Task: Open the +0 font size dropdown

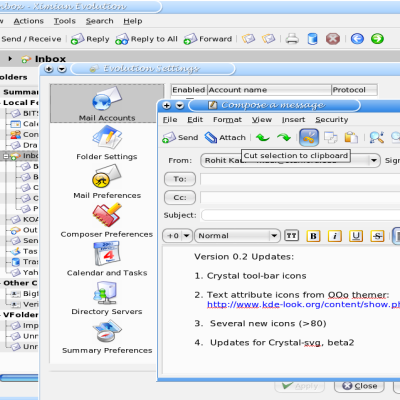Action: [178, 236]
